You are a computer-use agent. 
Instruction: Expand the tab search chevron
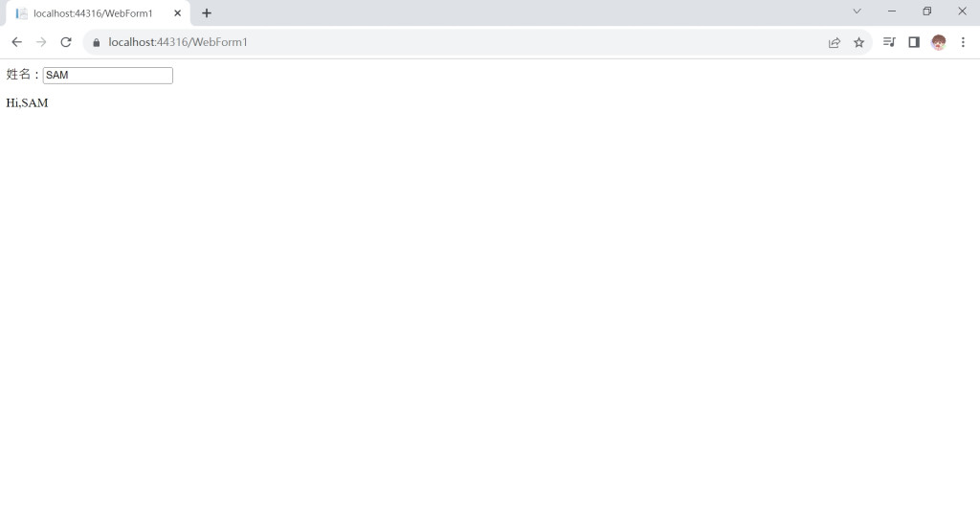click(857, 11)
